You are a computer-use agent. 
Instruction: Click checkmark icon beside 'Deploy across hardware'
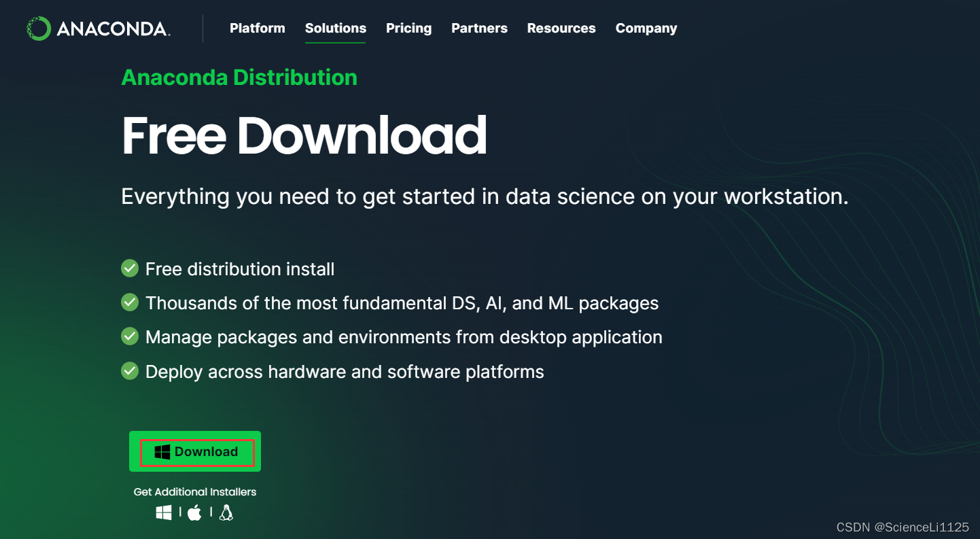(130, 370)
